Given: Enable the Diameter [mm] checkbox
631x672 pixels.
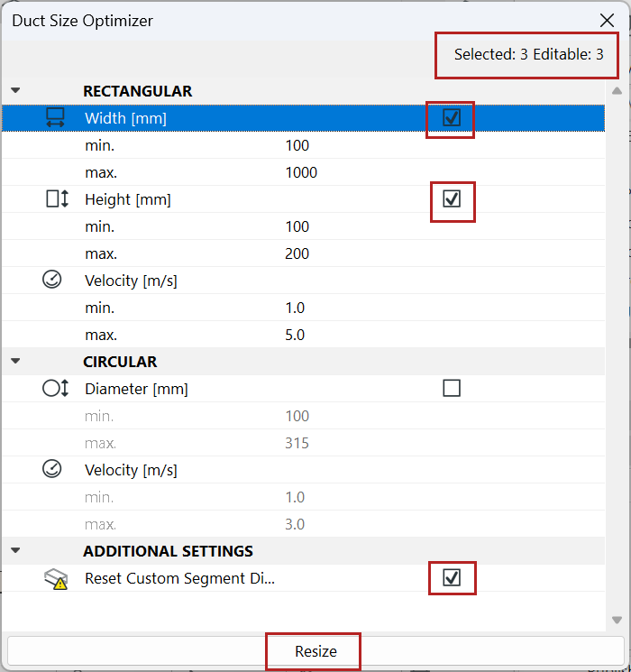Looking at the screenshot, I should coord(452,389).
